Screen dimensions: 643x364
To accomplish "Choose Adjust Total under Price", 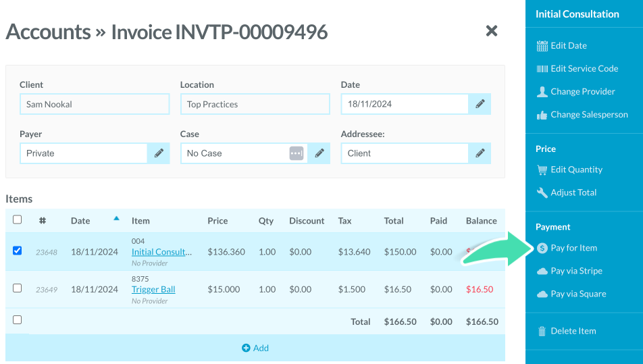I will 573,192.
